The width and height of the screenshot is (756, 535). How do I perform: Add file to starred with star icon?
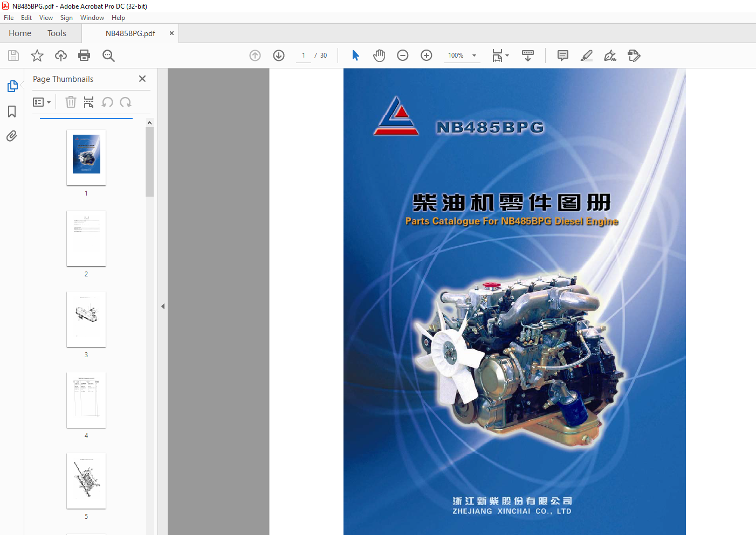[37, 55]
